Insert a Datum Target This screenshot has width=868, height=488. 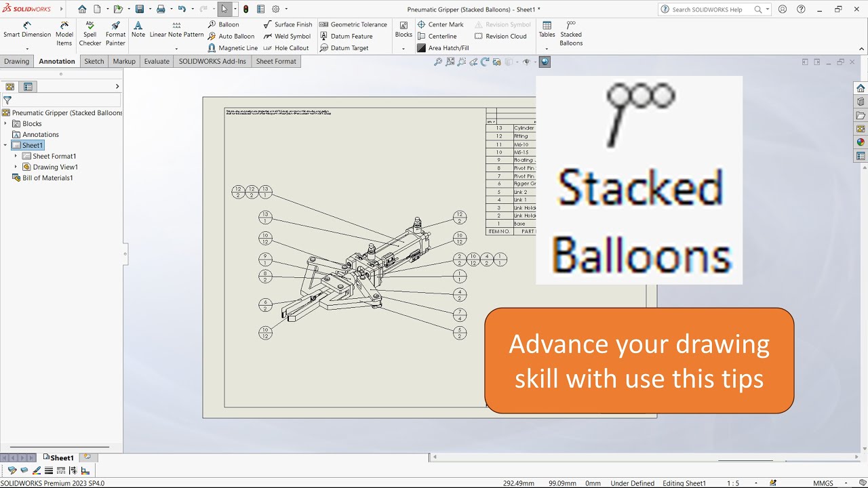click(x=344, y=48)
